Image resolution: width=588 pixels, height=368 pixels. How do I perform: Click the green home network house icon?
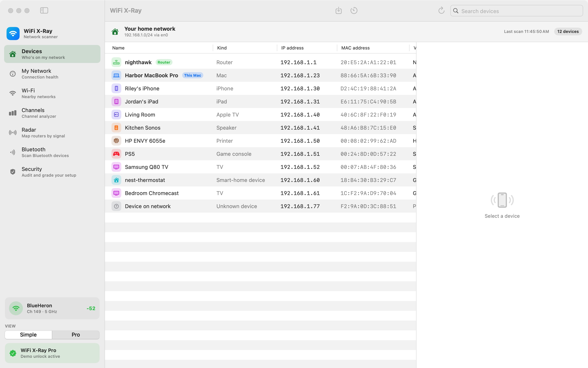(115, 32)
